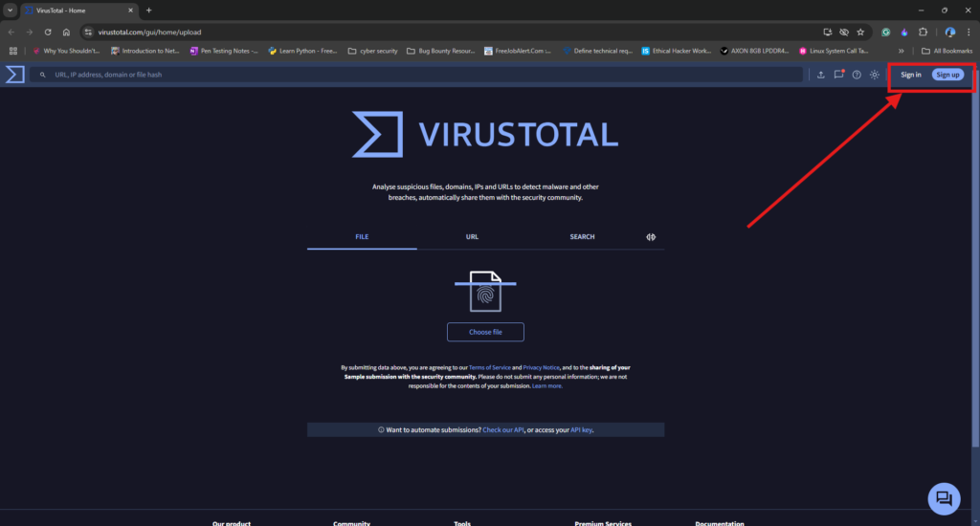Click browser home icon

[x=66, y=32]
